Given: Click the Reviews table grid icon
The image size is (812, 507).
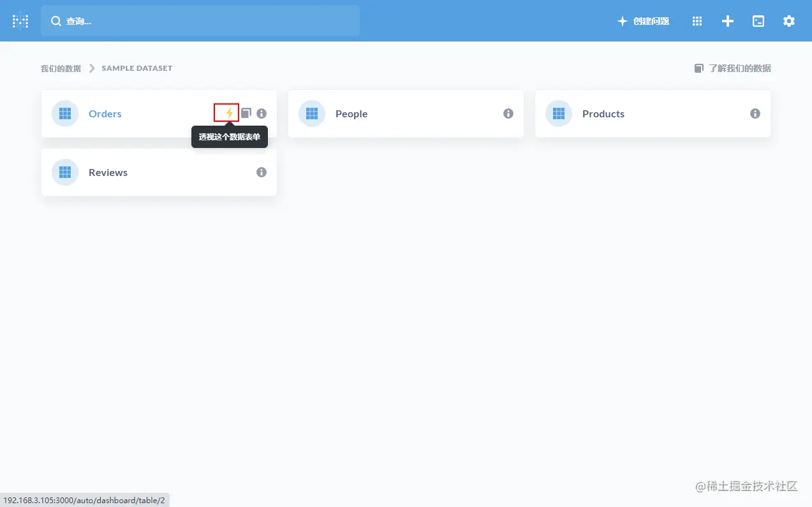Looking at the screenshot, I should click(65, 172).
